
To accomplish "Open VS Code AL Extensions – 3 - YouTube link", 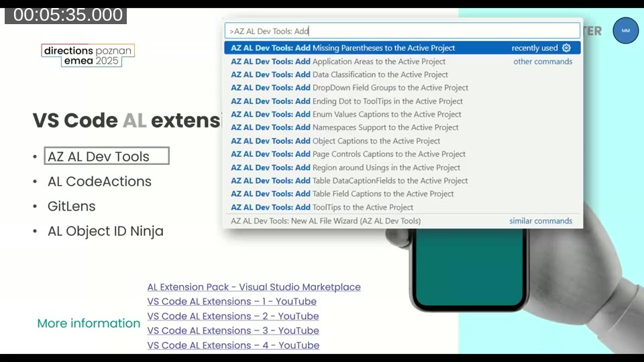I will tap(233, 330).
